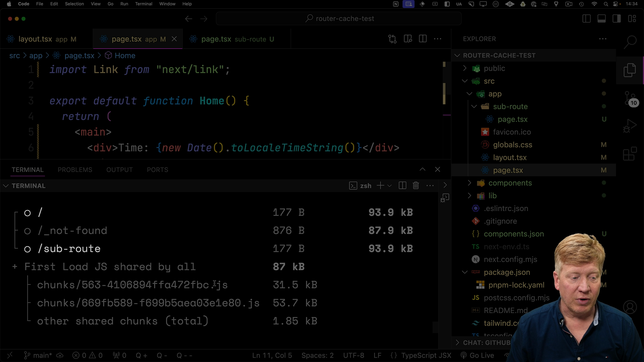Click TypeScript JSX language mode
This screenshot has height=362, width=644.
[x=426, y=355]
